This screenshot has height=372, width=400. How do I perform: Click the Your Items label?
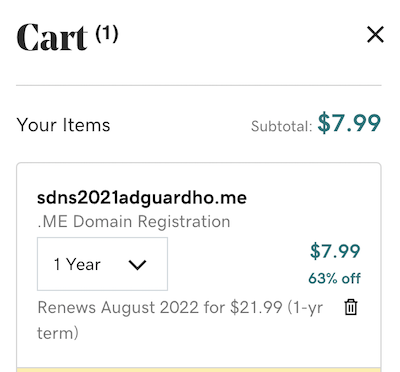(x=63, y=125)
